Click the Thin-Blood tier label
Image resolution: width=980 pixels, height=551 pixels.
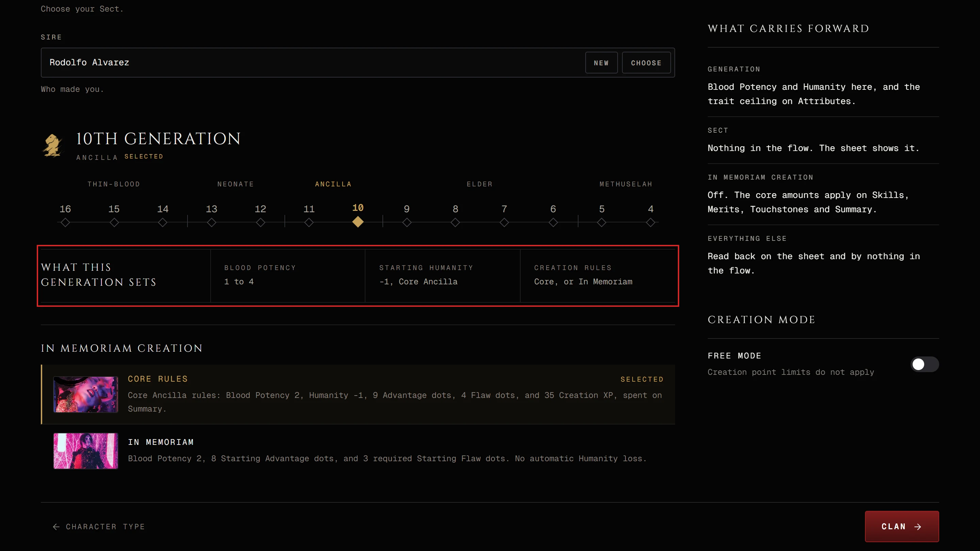[x=114, y=184]
